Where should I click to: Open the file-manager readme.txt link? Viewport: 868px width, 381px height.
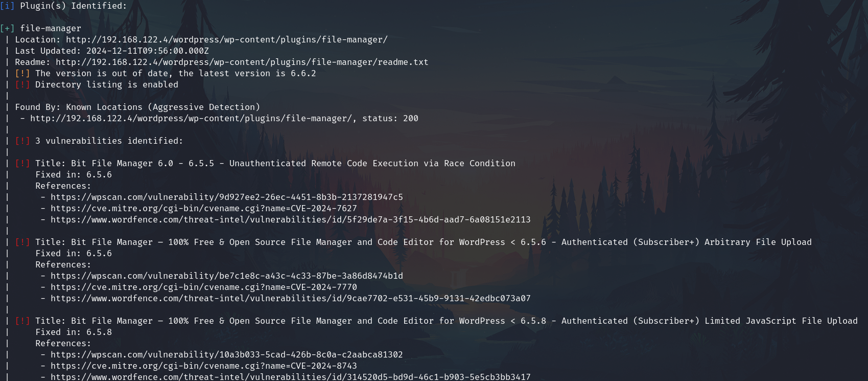pyautogui.click(x=242, y=62)
